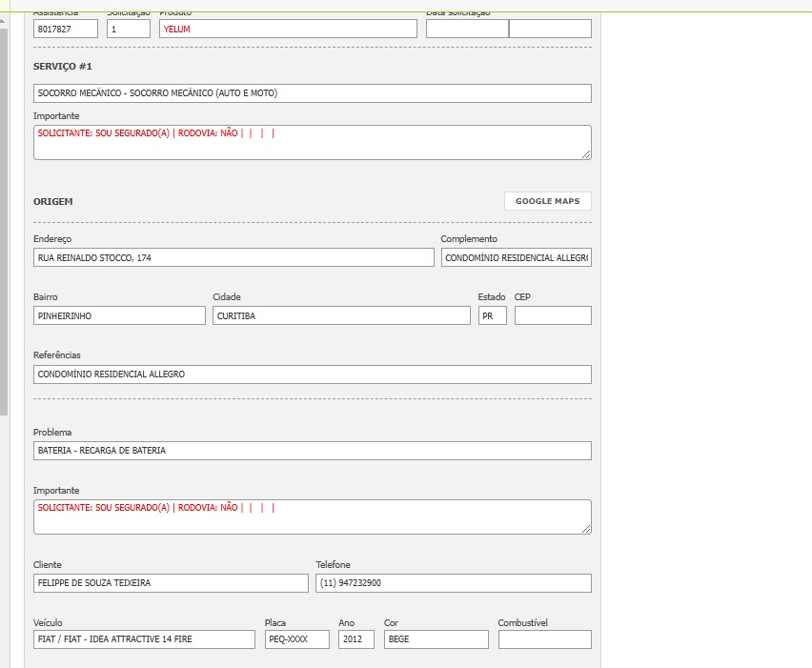Click the Complemento field

pos(517,257)
